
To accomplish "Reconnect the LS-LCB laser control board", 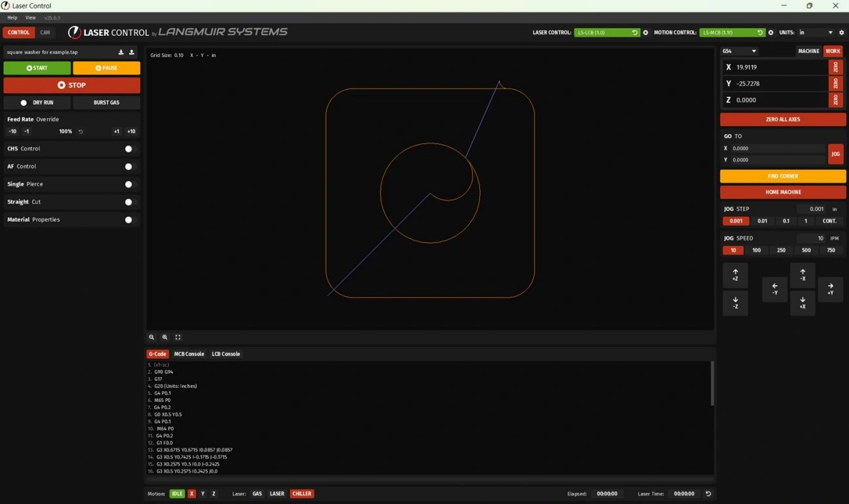I will click(634, 33).
